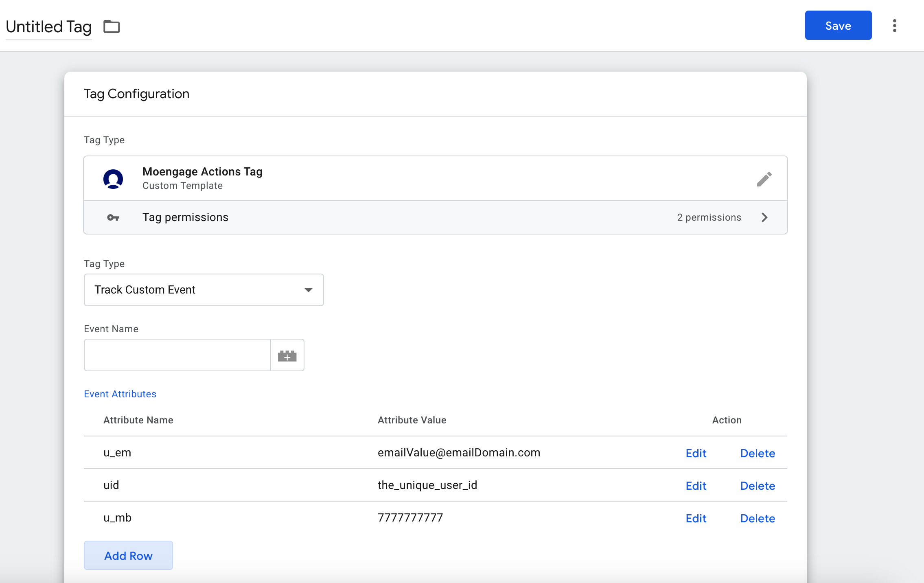Click the Attribute Value column header
The width and height of the screenshot is (924, 583).
[x=412, y=420]
